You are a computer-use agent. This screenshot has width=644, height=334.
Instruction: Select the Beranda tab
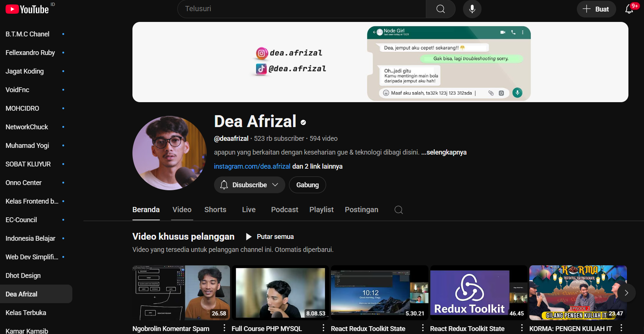(146, 210)
